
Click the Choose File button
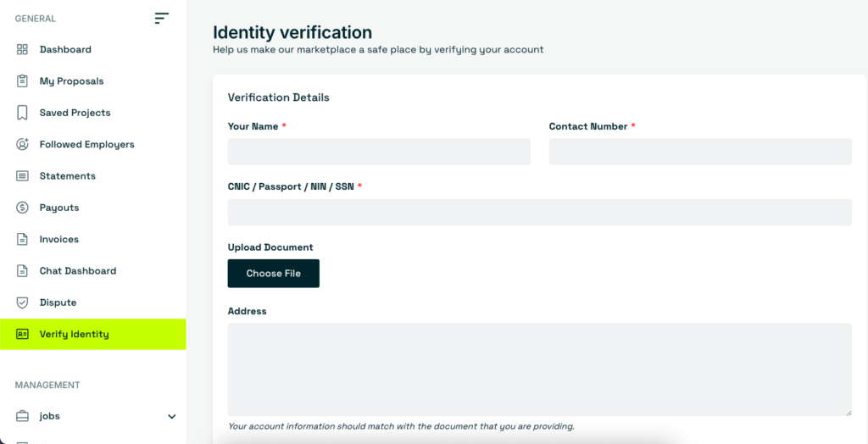[x=274, y=274]
